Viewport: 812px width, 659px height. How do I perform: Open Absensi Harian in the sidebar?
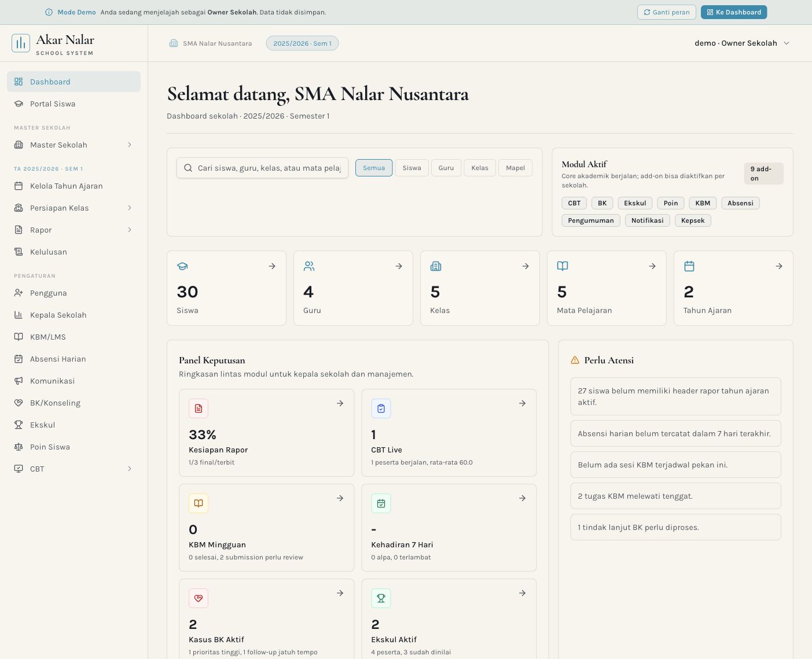74,359
